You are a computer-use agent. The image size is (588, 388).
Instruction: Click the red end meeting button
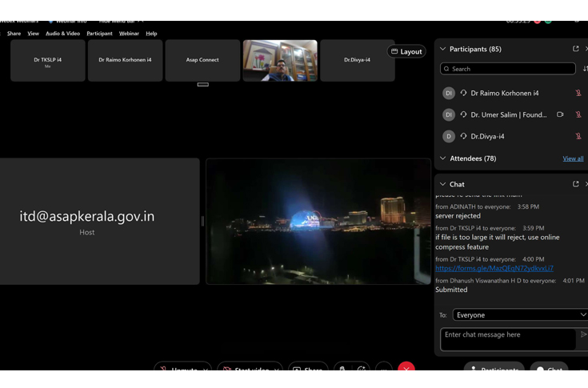tap(406, 369)
